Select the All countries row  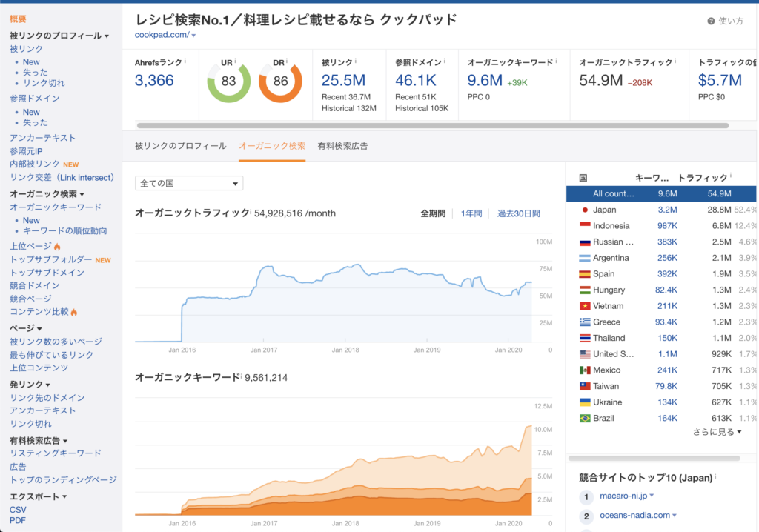point(661,193)
